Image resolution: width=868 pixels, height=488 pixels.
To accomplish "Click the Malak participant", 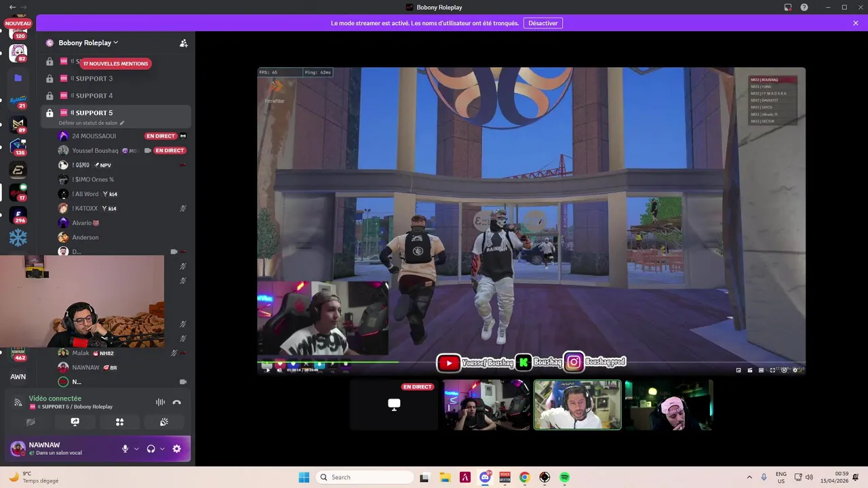I will [x=122, y=353].
